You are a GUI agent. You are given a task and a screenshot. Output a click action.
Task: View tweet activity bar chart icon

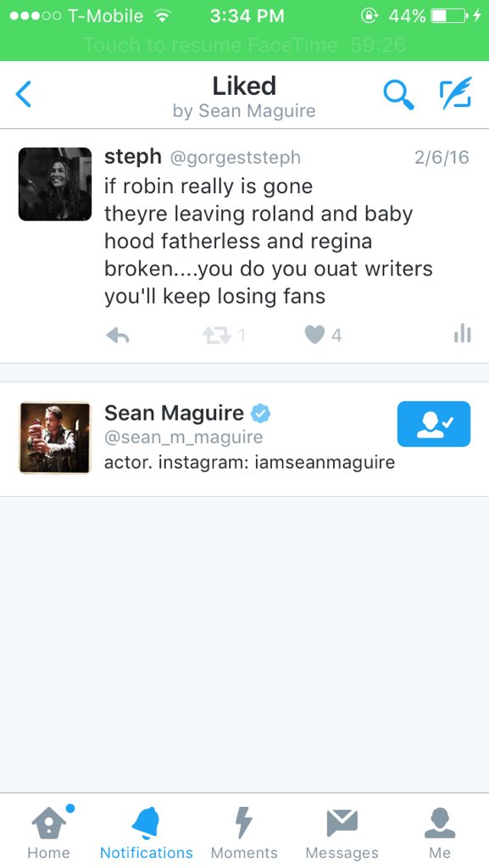pyautogui.click(x=463, y=334)
